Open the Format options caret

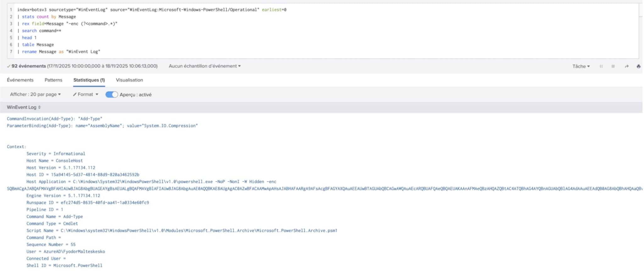[97, 95]
